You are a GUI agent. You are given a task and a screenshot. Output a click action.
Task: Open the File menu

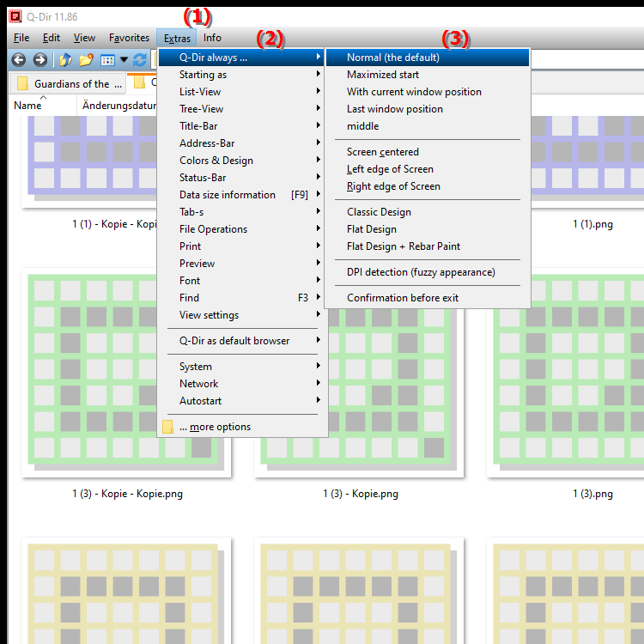click(21, 38)
